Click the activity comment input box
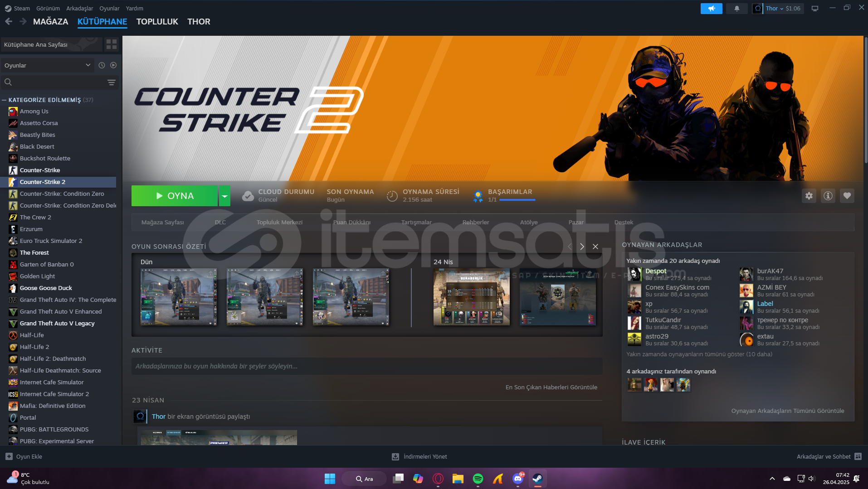This screenshot has width=868, height=489. [x=367, y=366]
